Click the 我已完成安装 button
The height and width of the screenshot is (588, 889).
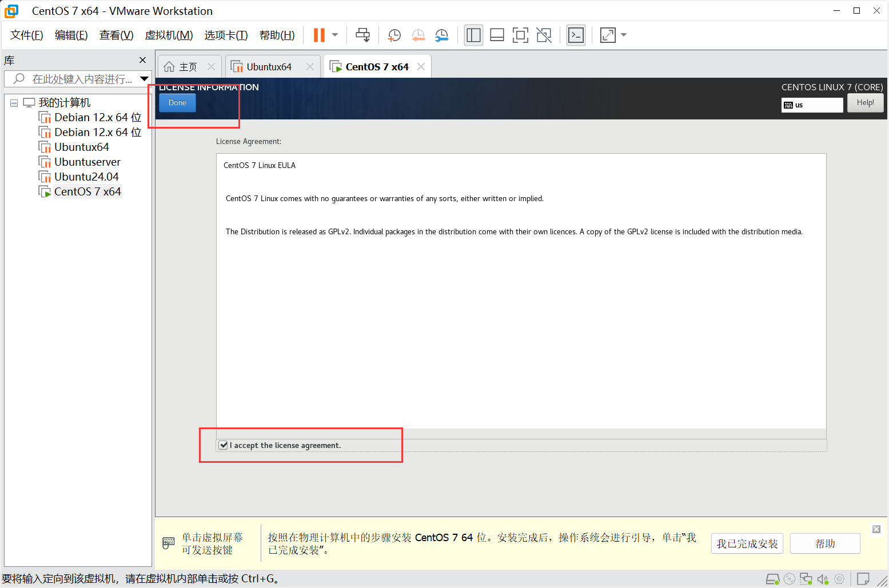pyautogui.click(x=748, y=544)
